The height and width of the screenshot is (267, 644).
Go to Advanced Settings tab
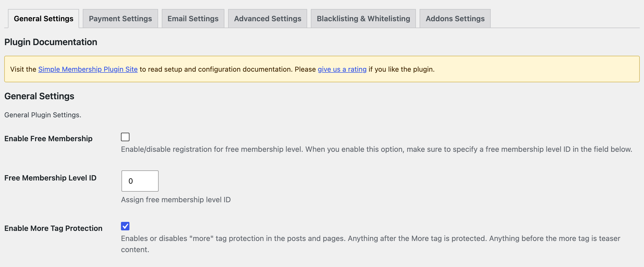coord(268,19)
